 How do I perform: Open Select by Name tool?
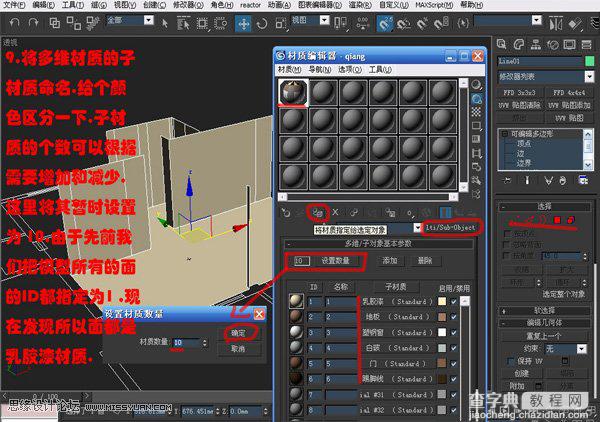(x=184, y=24)
